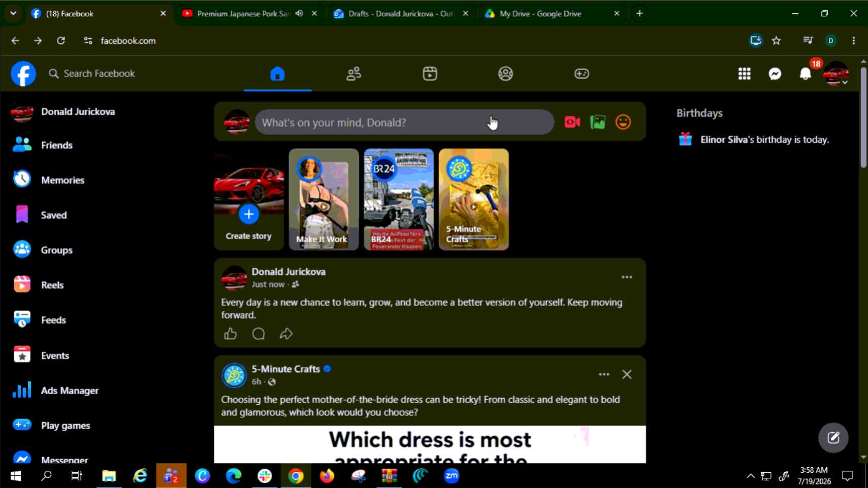Open the Groups tab in top navigation
This screenshot has width=868, height=488.
(x=505, y=74)
